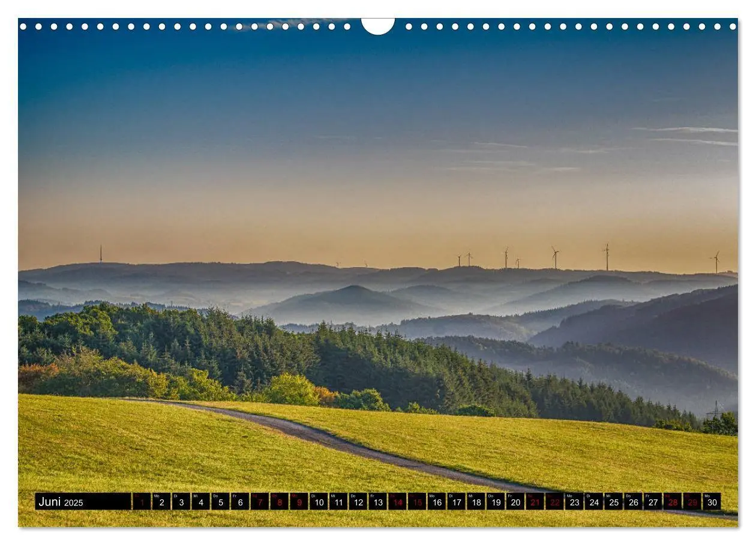Select date cell 13 in the calendar strip
This screenshot has width=756, height=545.
tap(377, 502)
